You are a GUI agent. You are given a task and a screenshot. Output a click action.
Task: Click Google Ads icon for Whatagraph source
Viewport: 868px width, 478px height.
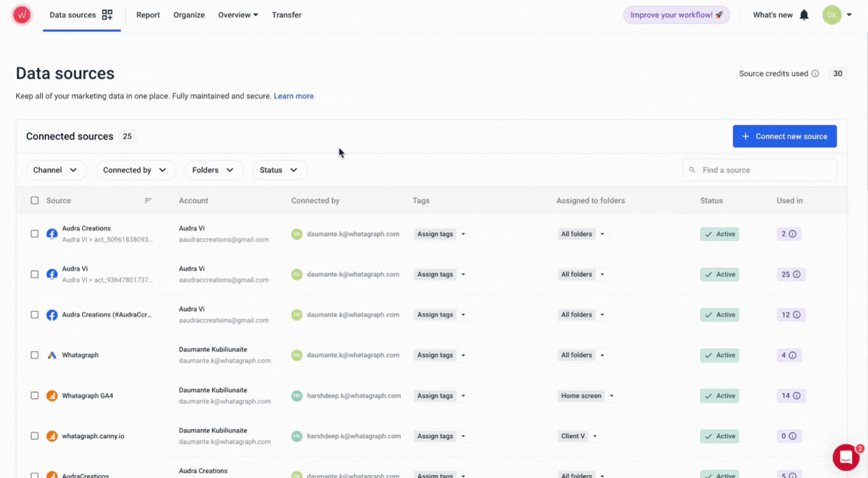(x=52, y=355)
